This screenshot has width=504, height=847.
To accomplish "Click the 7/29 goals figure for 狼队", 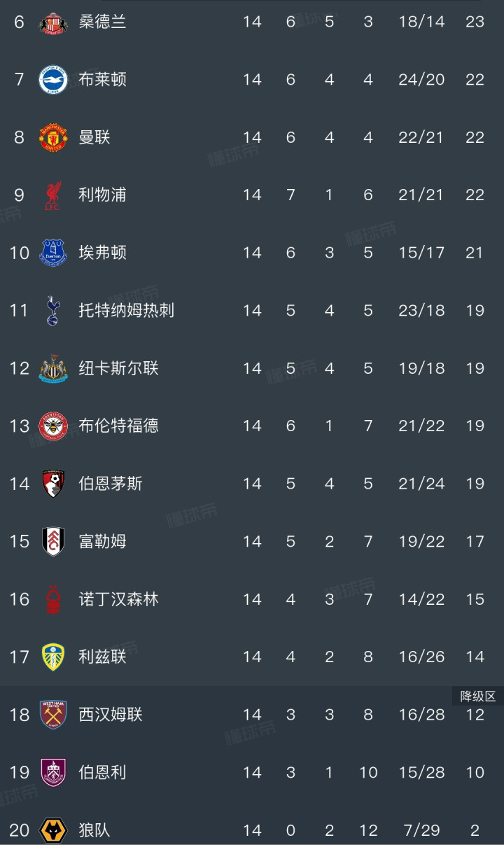I will 421,830.
